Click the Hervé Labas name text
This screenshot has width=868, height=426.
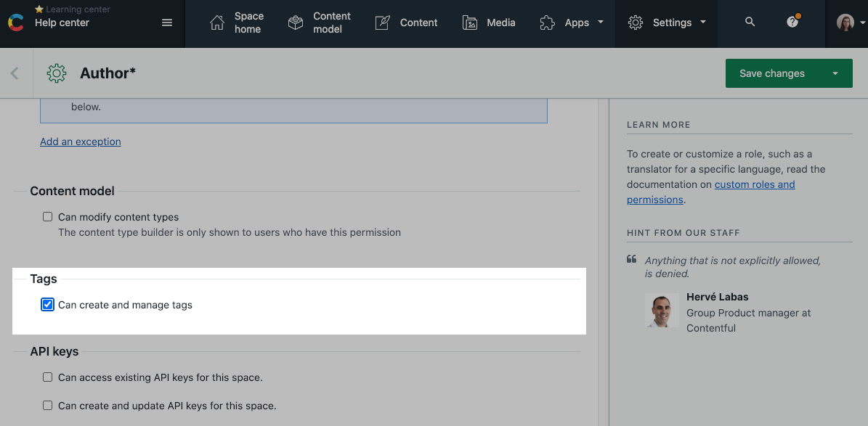718,297
